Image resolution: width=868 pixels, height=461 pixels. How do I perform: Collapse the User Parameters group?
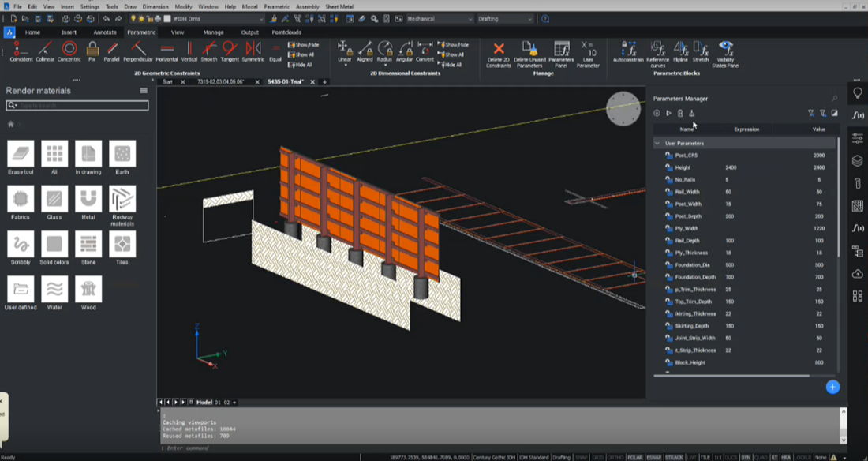click(657, 143)
